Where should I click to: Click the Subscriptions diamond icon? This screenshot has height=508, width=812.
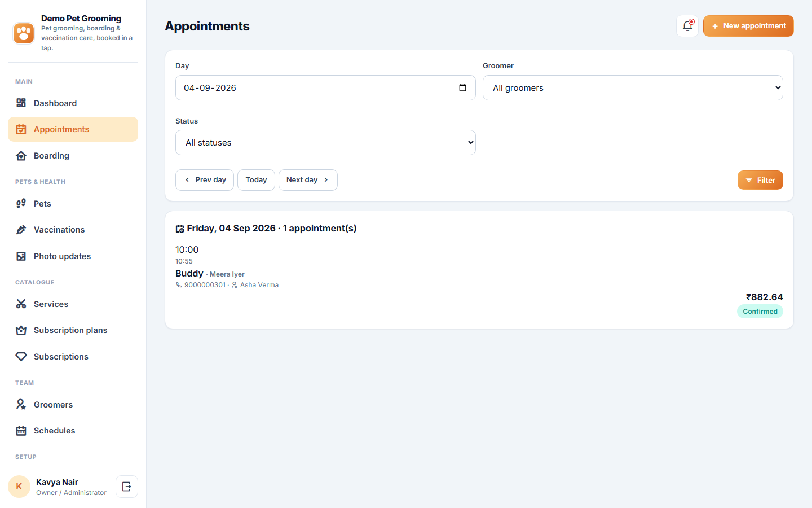pyautogui.click(x=21, y=357)
